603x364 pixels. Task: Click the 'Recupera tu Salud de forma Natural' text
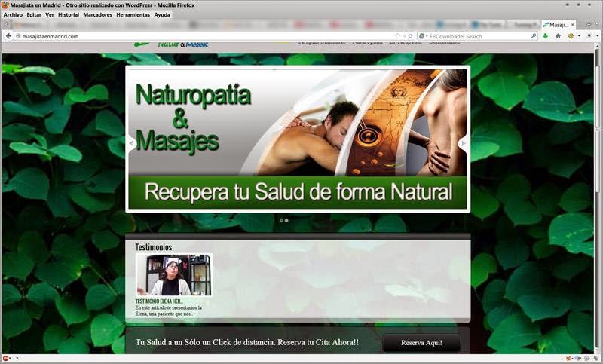pyautogui.click(x=298, y=191)
